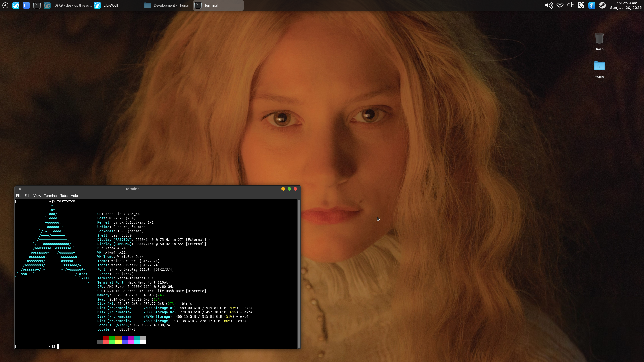Screen dimensions: 644x362
Task: Click the 'Font: SF Pro Display (11pt)' line
Action: click(136, 269)
